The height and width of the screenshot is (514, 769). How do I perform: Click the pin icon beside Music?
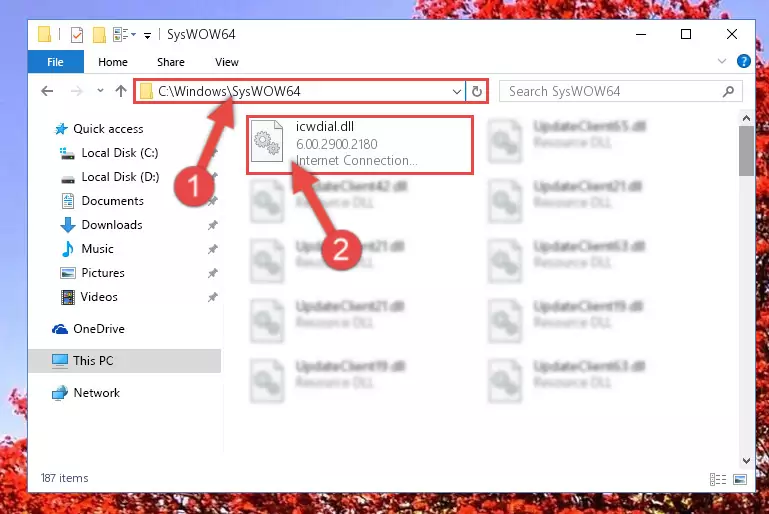coord(212,249)
